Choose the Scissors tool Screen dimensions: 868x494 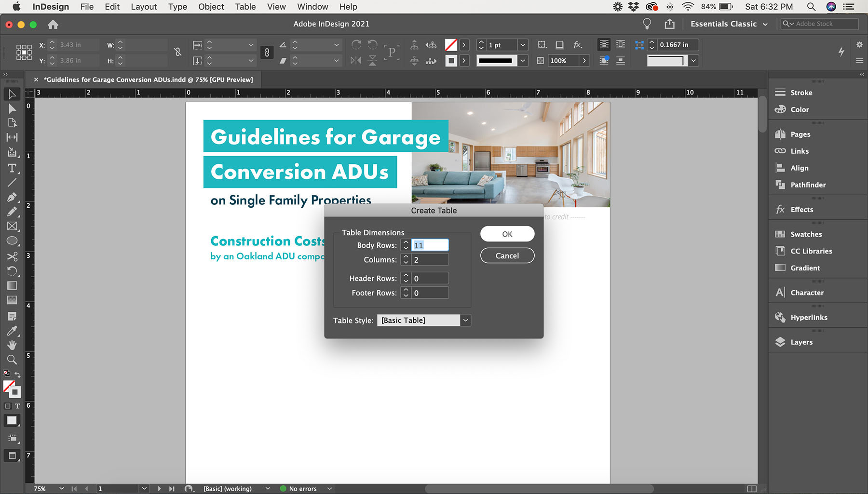click(x=12, y=256)
